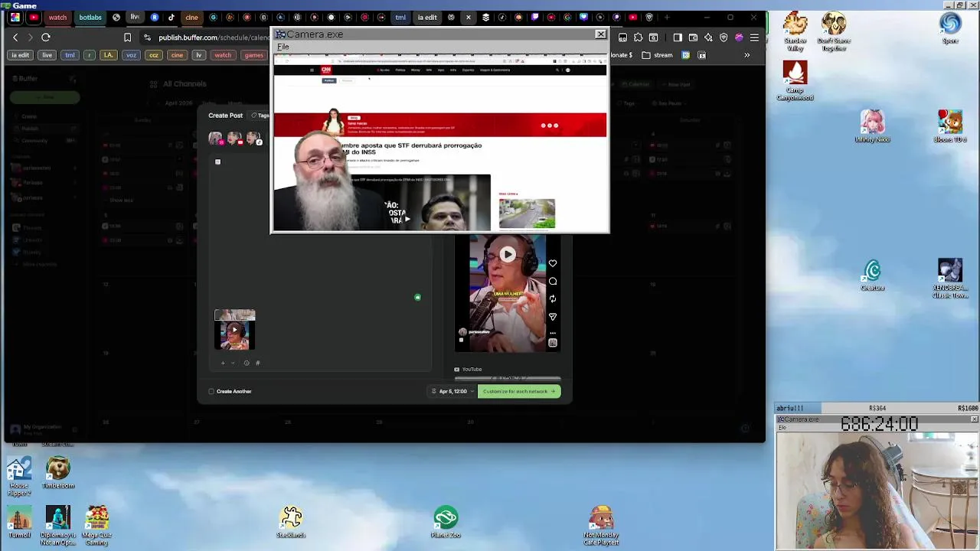Switch to the 'ia edit' browser tab
Image resolution: width=980 pixels, height=551 pixels.
point(427,17)
